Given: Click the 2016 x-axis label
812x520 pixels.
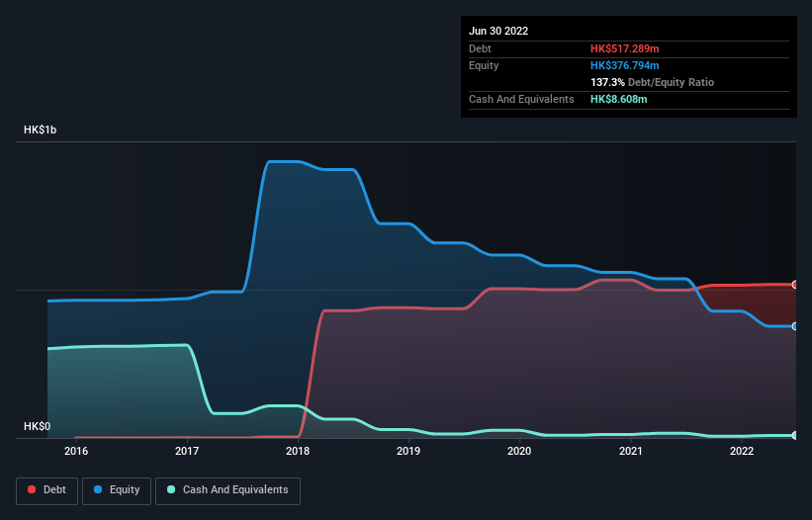Looking at the screenshot, I should tap(76, 451).
